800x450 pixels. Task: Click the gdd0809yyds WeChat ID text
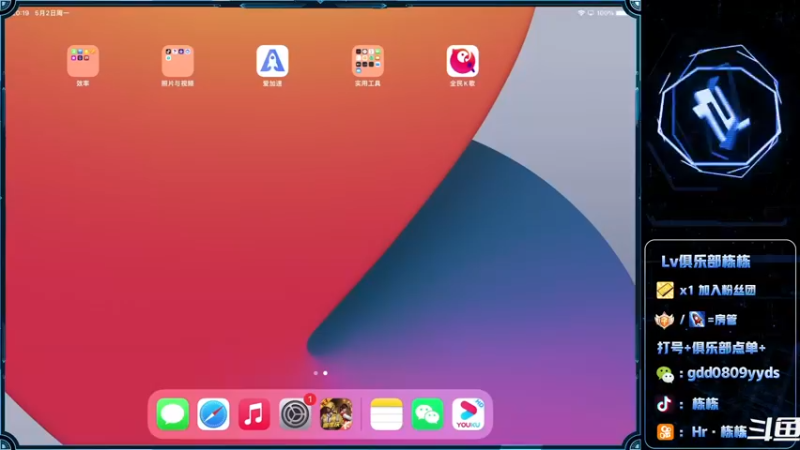(x=733, y=373)
